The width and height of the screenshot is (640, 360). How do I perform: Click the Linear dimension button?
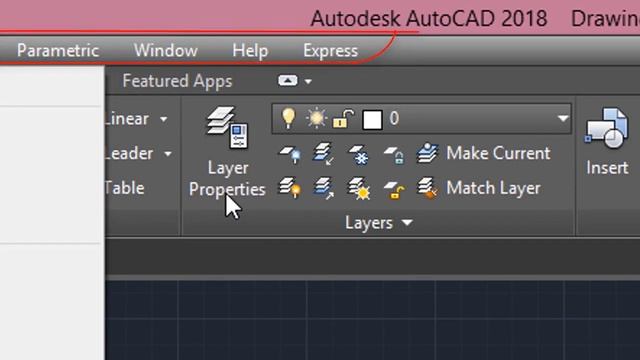coord(127,119)
